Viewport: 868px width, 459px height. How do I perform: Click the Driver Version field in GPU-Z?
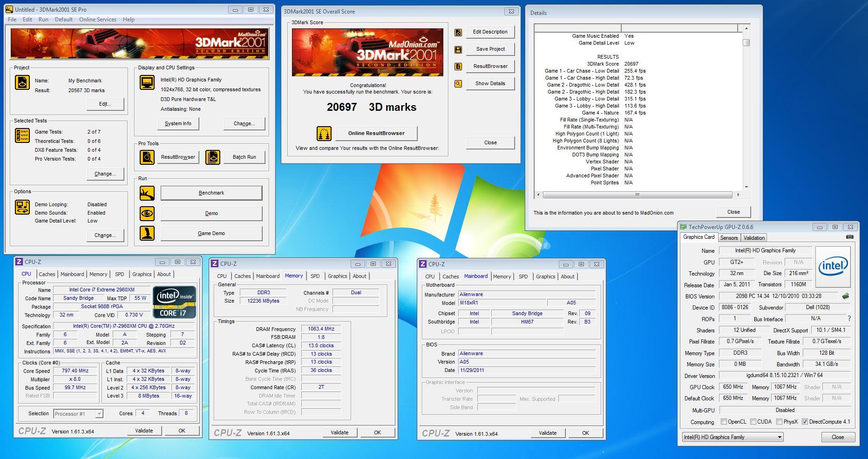785,375
